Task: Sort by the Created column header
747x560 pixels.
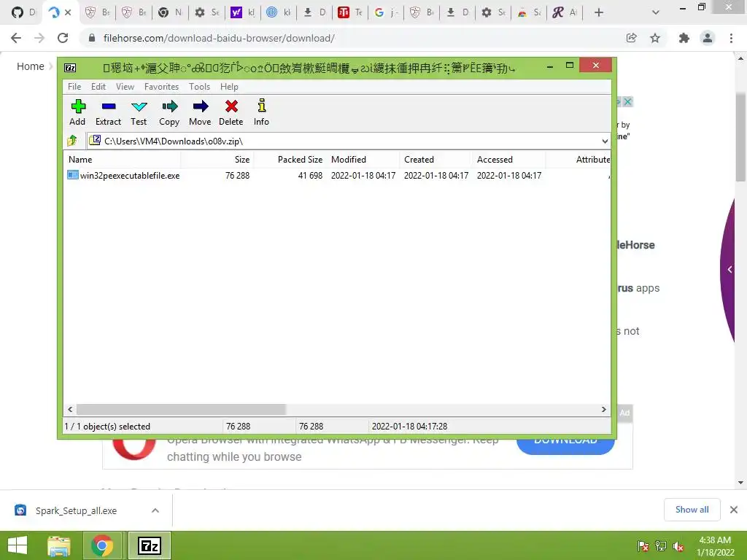Action: [x=436, y=160]
